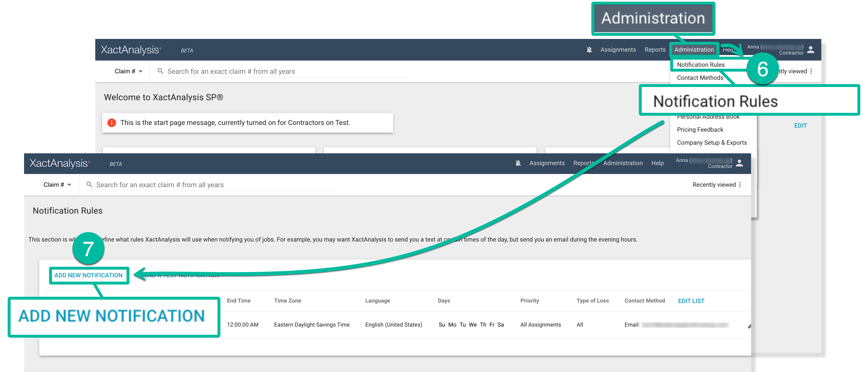Click the Language column header
The image size is (868, 372).
click(377, 301)
